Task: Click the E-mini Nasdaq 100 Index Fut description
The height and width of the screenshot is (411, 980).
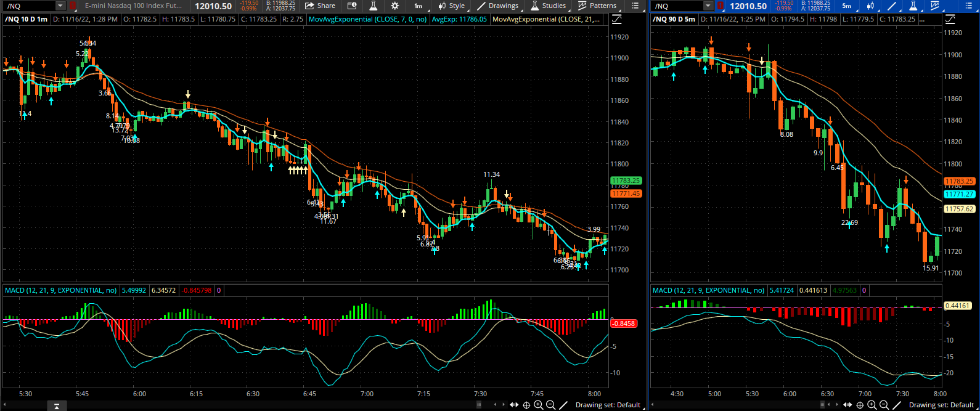Action: [x=133, y=6]
